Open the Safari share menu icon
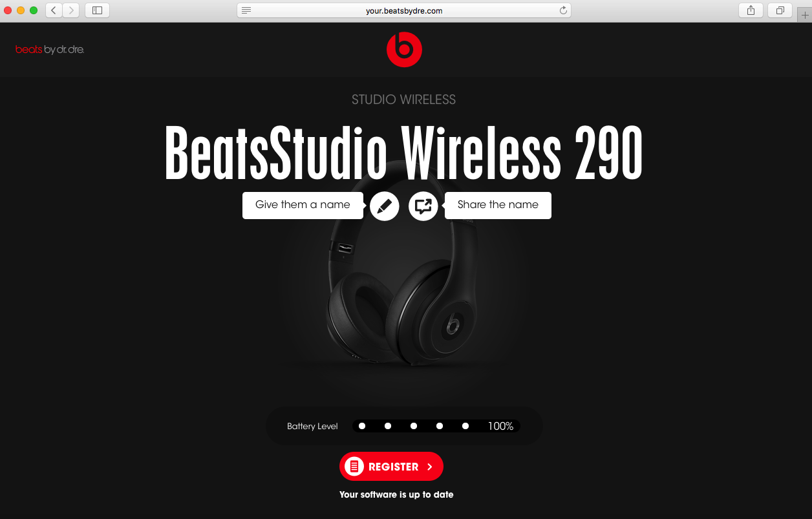Screen dimensions: 812x519 pyautogui.click(x=751, y=10)
